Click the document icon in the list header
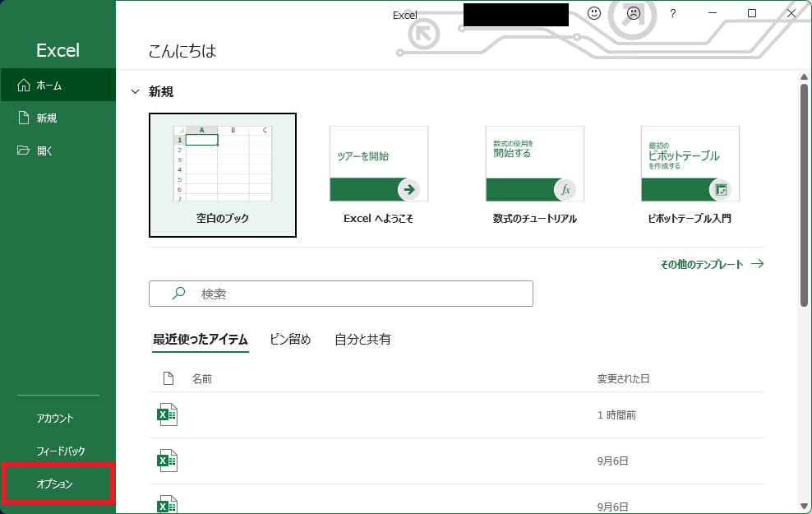The image size is (812, 514). [x=168, y=378]
